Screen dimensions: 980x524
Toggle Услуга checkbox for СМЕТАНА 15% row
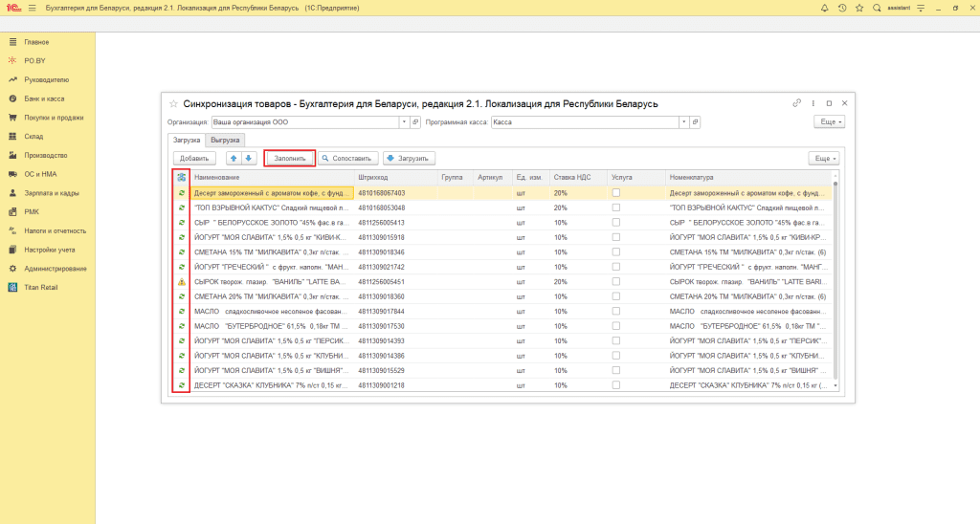(616, 252)
